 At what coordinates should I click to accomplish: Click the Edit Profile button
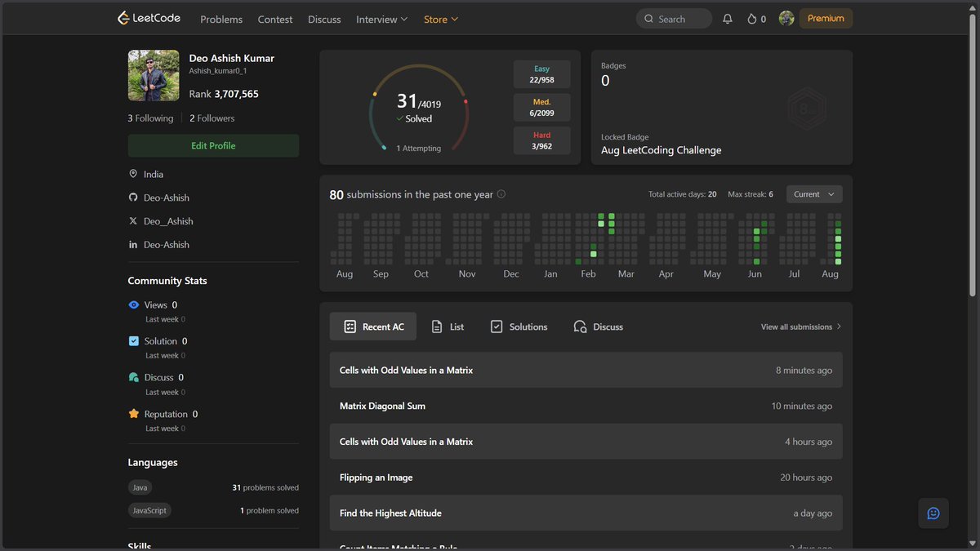pyautogui.click(x=213, y=145)
